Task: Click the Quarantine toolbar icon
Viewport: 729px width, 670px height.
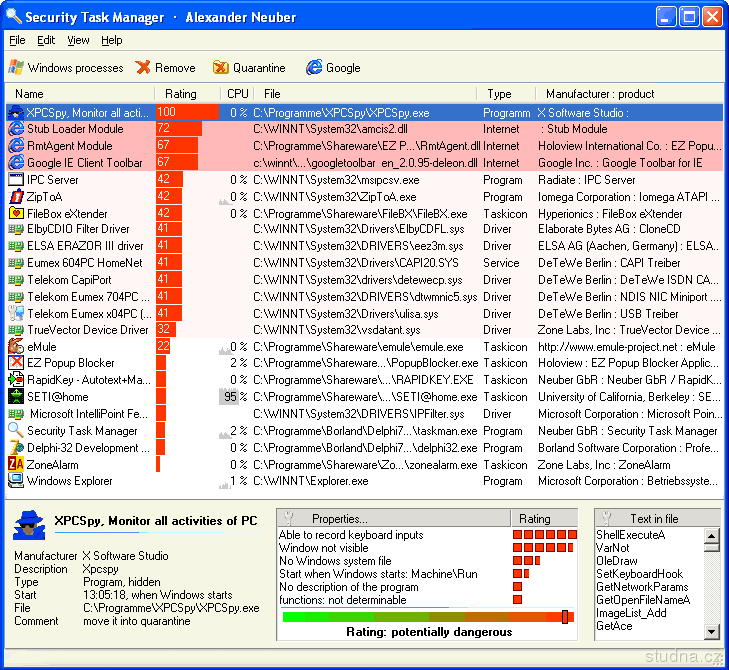Action: coord(220,68)
